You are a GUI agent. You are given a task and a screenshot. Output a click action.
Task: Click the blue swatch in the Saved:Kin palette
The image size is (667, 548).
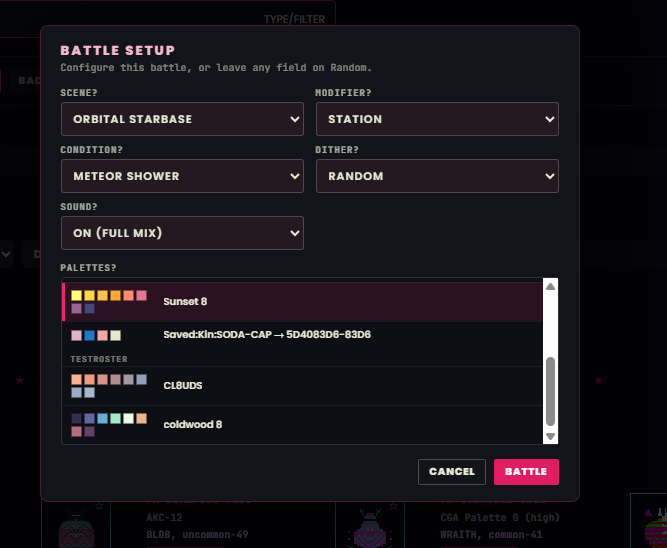coord(89,335)
